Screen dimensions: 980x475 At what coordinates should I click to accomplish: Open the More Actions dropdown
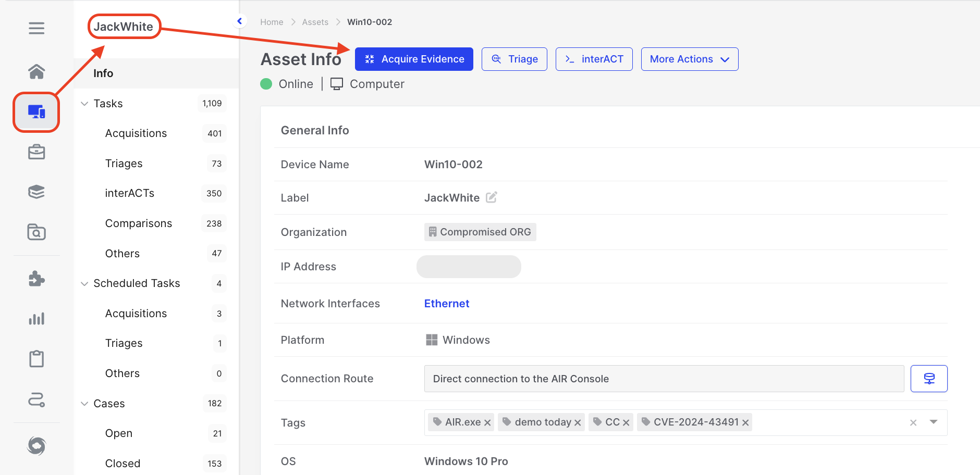click(x=689, y=59)
